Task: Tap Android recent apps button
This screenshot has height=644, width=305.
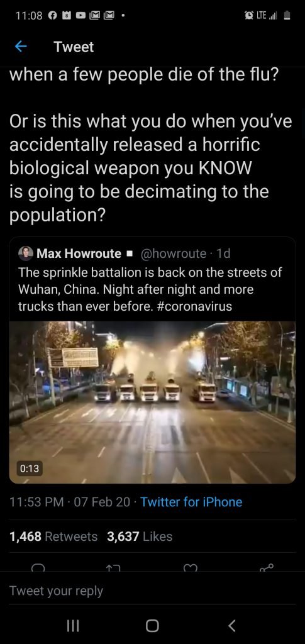Action: pos(73,626)
